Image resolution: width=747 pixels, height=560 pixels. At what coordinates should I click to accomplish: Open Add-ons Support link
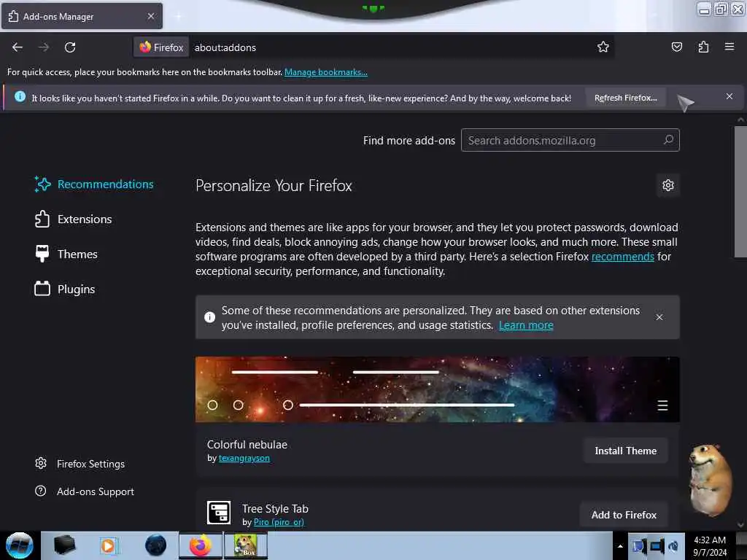click(85, 491)
